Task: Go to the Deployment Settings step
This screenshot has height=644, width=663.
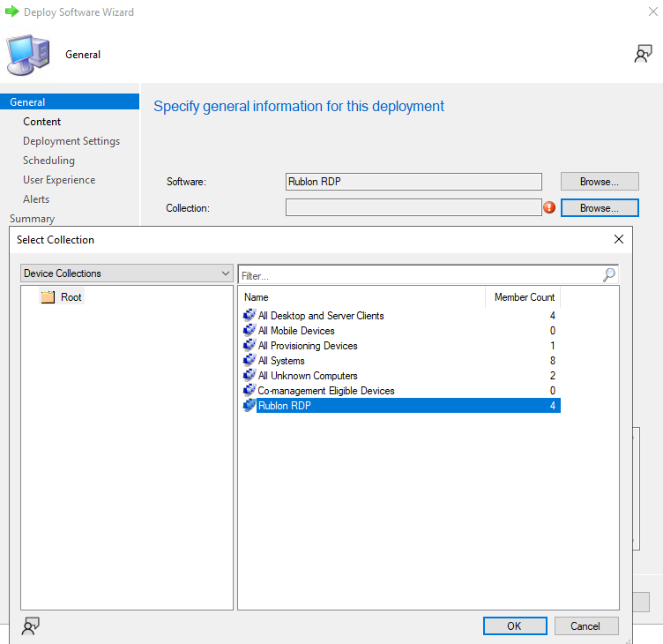Action: click(x=71, y=141)
